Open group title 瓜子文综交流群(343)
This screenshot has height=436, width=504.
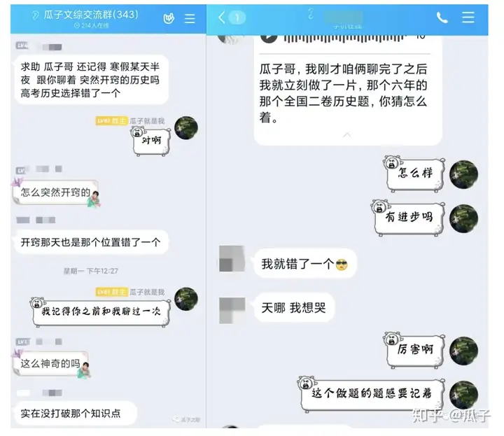pos(91,15)
